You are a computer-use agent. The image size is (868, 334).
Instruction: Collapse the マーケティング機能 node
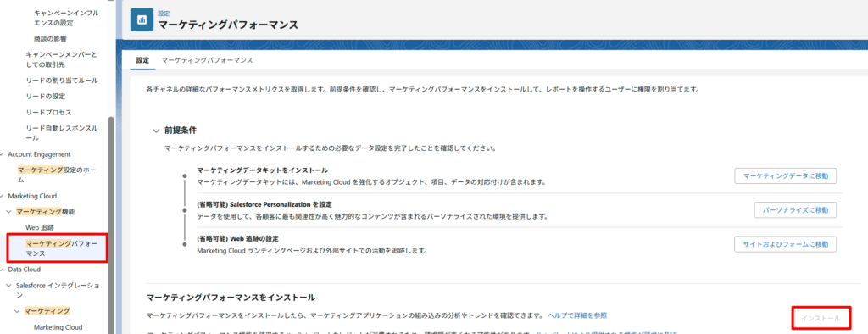click(8, 212)
